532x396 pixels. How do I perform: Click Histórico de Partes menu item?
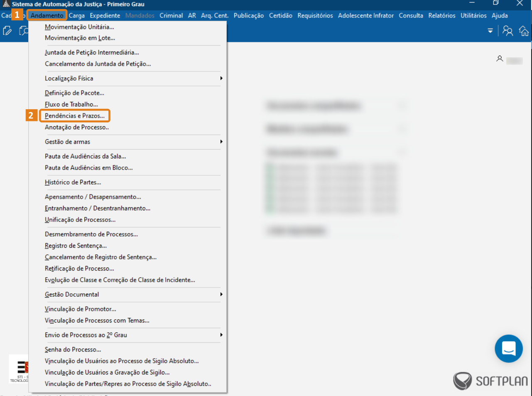tap(73, 182)
